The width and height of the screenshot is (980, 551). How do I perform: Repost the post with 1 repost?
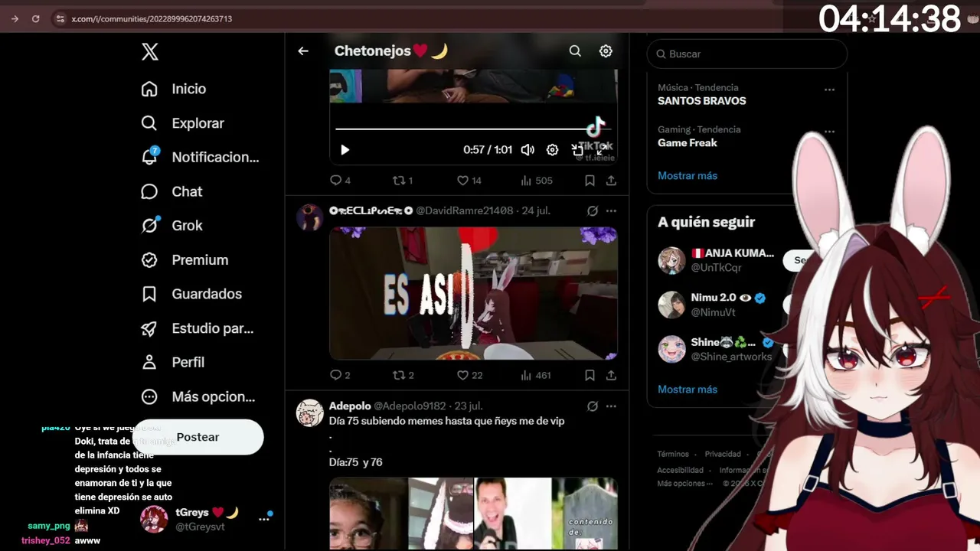pyautogui.click(x=403, y=181)
